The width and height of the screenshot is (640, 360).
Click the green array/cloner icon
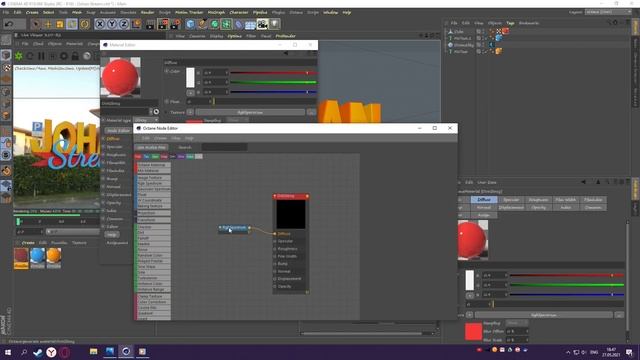pos(226,24)
